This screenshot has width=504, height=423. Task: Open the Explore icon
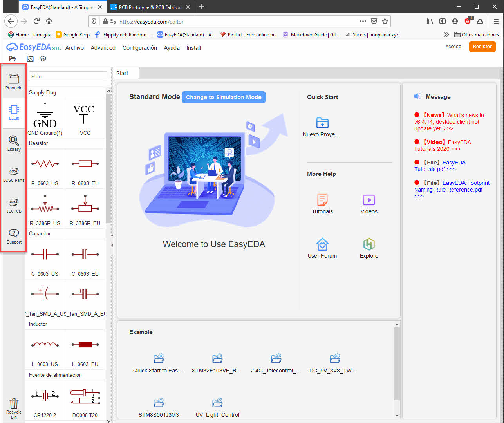coord(369,244)
